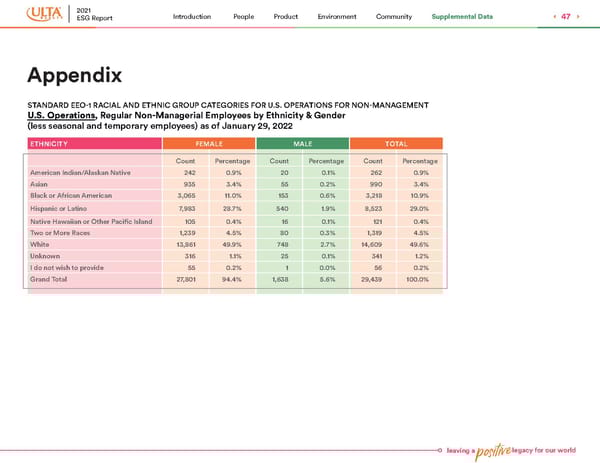This screenshot has height=463, width=600.
Task: Open the Community section tab
Action: click(395, 17)
